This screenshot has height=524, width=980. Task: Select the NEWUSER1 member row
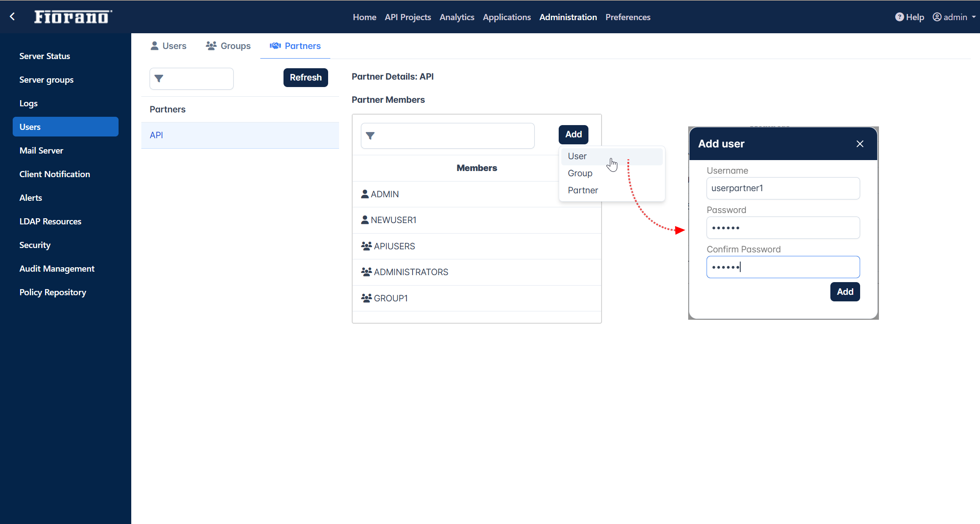[476, 220]
